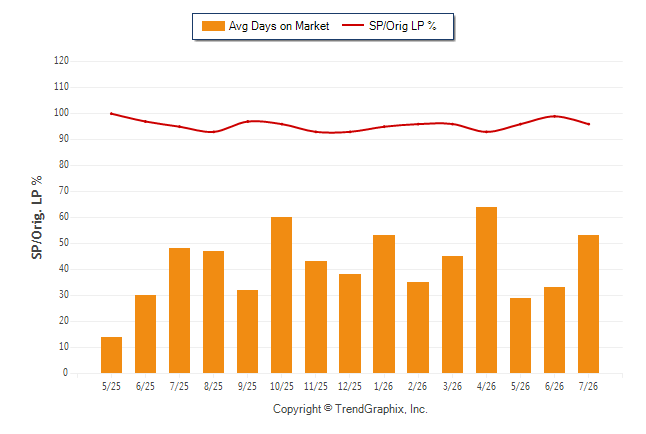Click the red line point at 5/25
This screenshot has height=434, width=646.
tap(111, 113)
